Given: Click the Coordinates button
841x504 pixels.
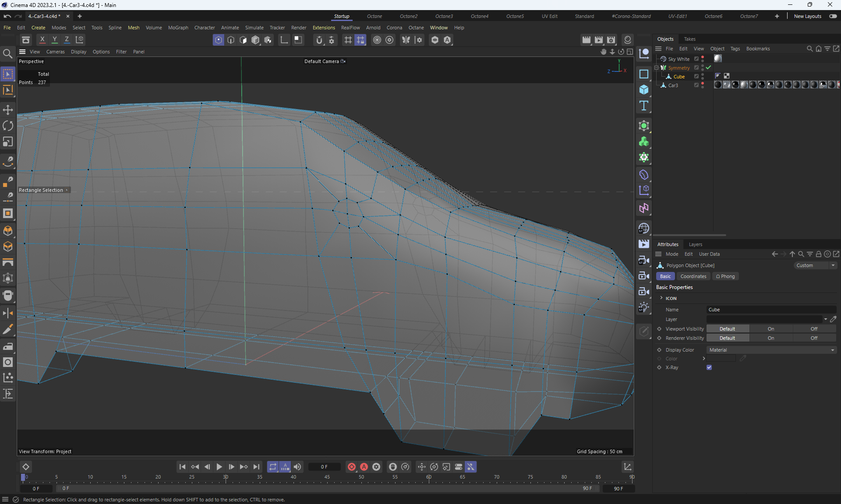Looking at the screenshot, I should (x=693, y=276).
